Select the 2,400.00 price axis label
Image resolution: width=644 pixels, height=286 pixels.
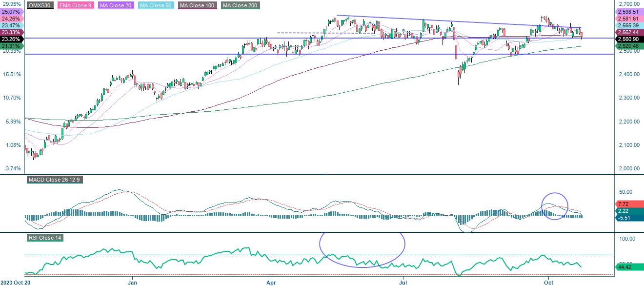click(629, 74)
